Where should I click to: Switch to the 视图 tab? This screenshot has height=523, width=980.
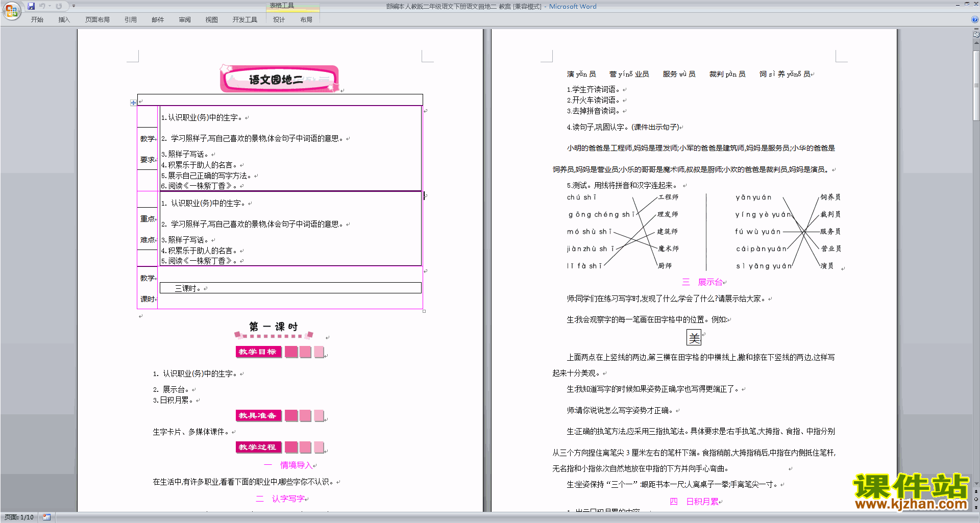pyautogui.click(x=212, y=19)
